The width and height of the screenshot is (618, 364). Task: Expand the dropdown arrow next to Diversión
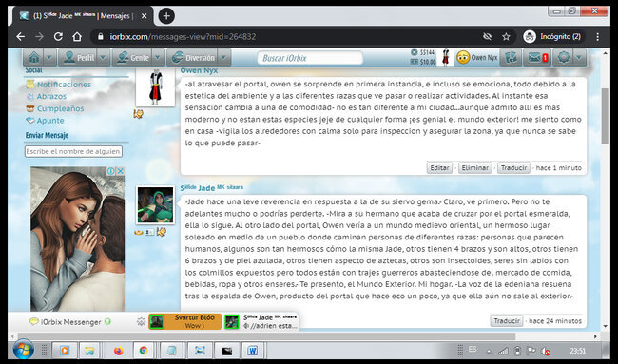coord(223,58)
